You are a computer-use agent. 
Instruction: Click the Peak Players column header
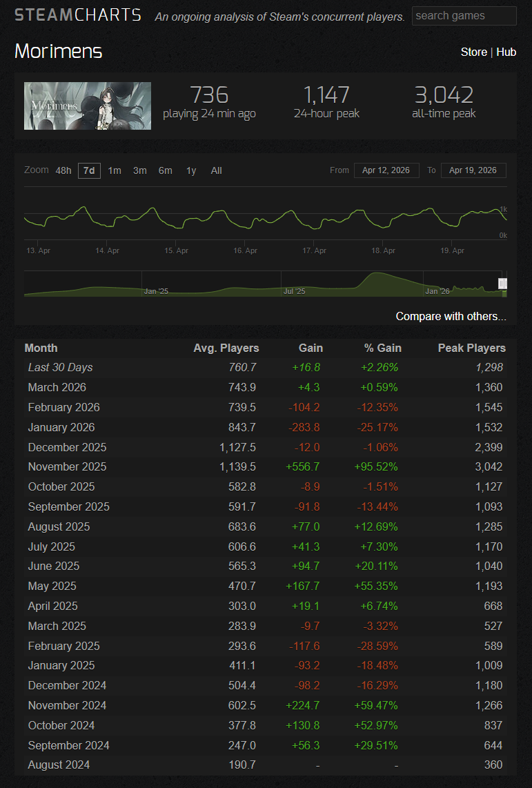tap(472, 348)
